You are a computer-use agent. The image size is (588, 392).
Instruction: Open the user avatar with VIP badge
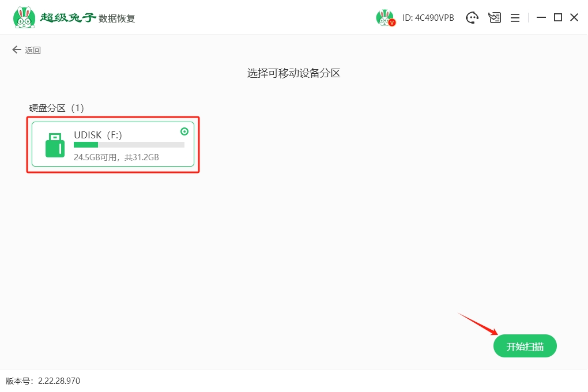pyautogui.click(x=385, y=18)
